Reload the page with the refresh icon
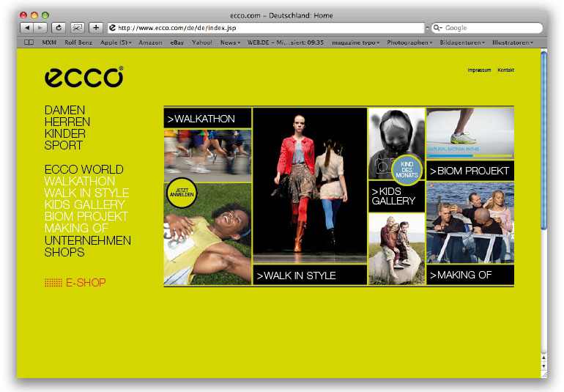The width and height of the screenshot is (564, 392). pos(59,28)
